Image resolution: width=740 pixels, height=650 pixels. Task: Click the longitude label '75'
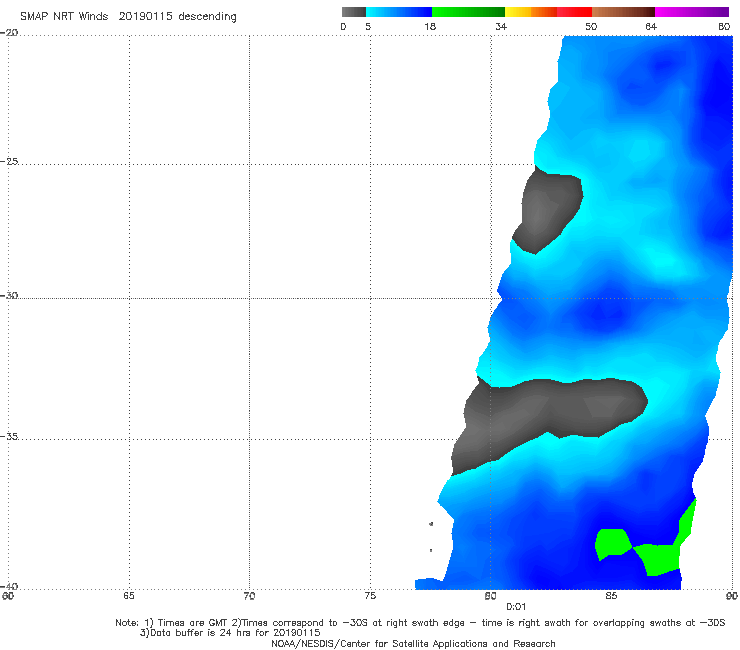click(x=370, y=596)
